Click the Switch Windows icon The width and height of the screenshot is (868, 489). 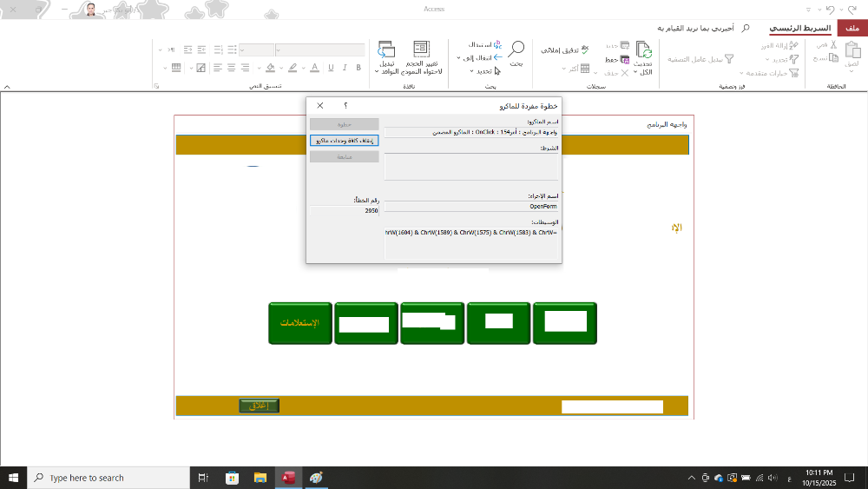(387, 50)
